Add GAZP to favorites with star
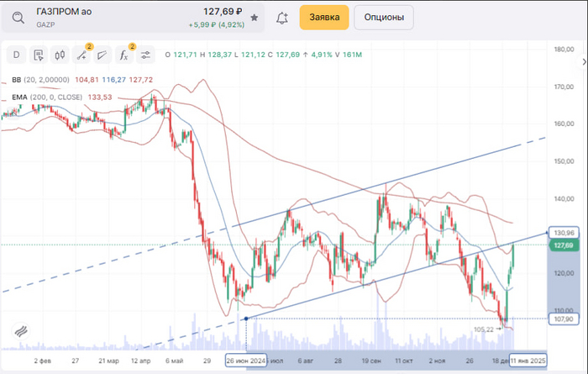This screenshot has height=374, width=588. (x=255, y=17)
